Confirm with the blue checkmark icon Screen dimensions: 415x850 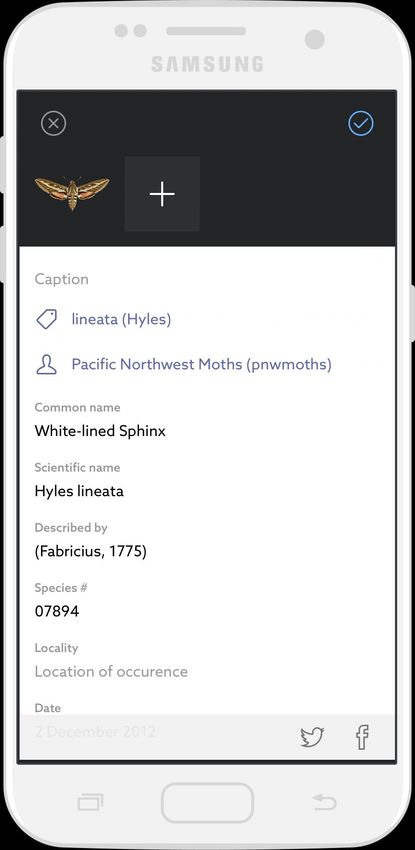(361, 124)
